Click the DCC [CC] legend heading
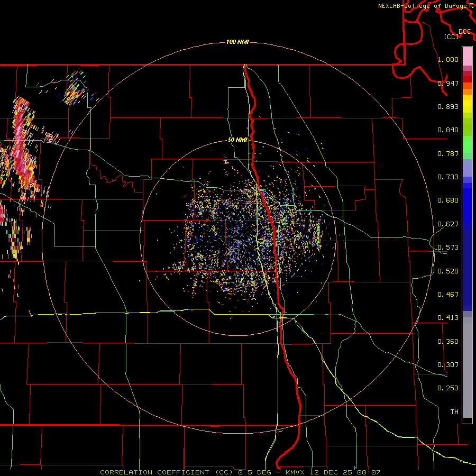The height and width of the screenshot is (476, 476). (457, 34)
